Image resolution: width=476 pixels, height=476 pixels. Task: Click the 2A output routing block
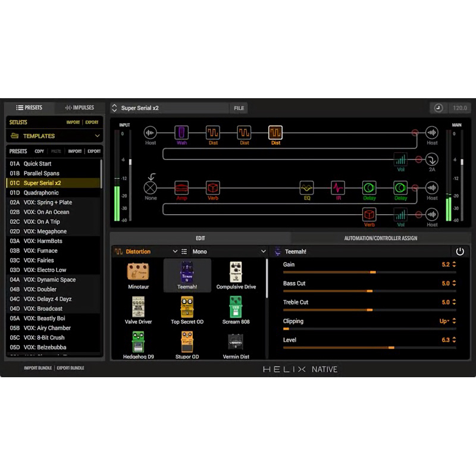pos(432,159)
